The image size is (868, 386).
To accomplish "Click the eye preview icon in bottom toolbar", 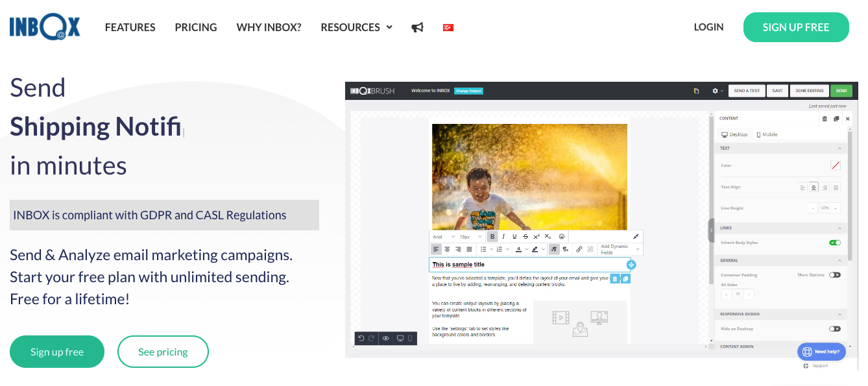I will [385, 338].
